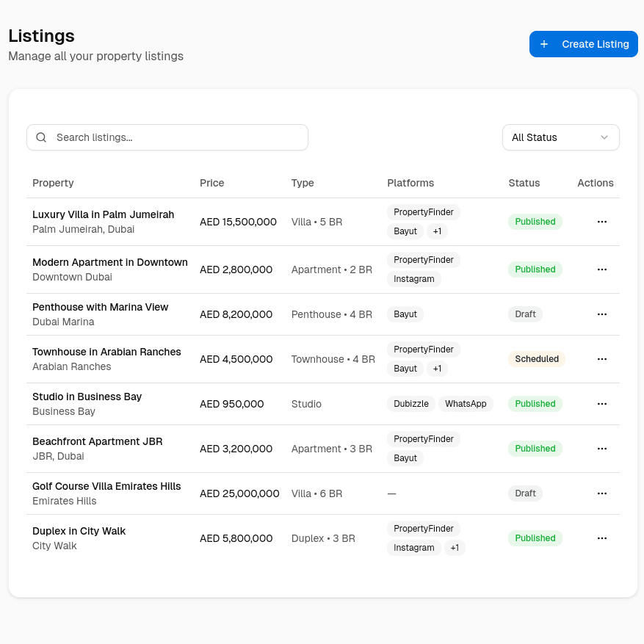Select Modern Apartment in Downtown title
The width and height of the screenshot is (644, 644).
[x=110, y=262]
